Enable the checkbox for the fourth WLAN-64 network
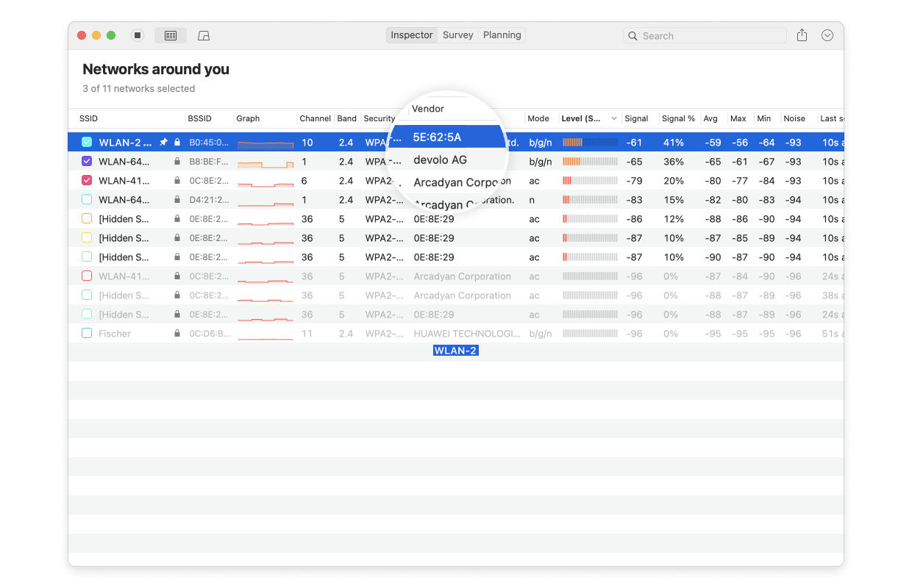Image resolution: width=912 pixels, height=588 pixels. (x=85, y=199)
